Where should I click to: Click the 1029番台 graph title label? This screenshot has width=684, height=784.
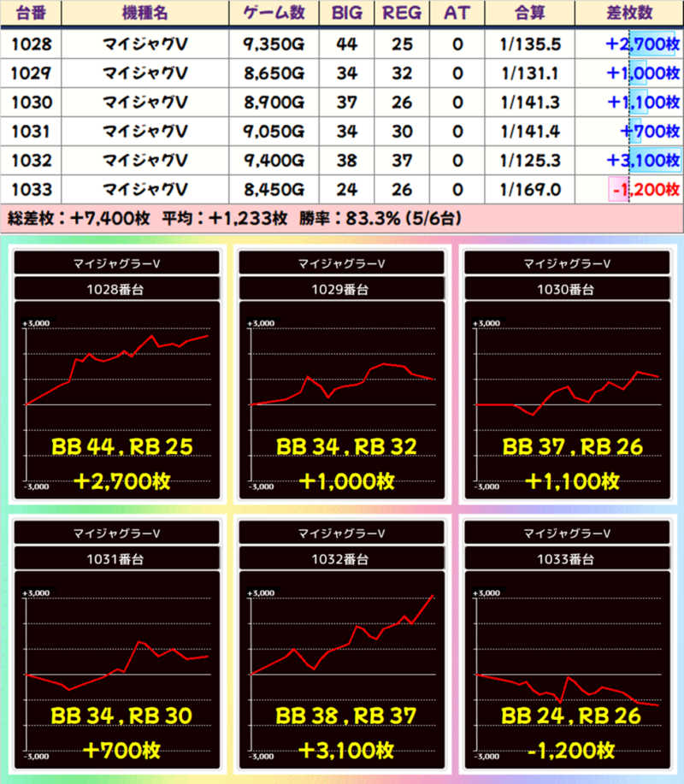[341, 289]
